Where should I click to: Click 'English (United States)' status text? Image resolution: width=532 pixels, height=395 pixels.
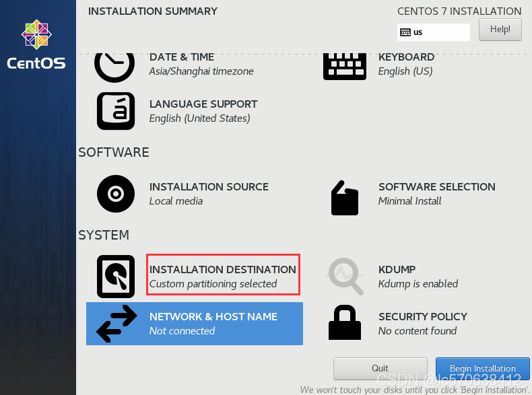tap(199, 118)
